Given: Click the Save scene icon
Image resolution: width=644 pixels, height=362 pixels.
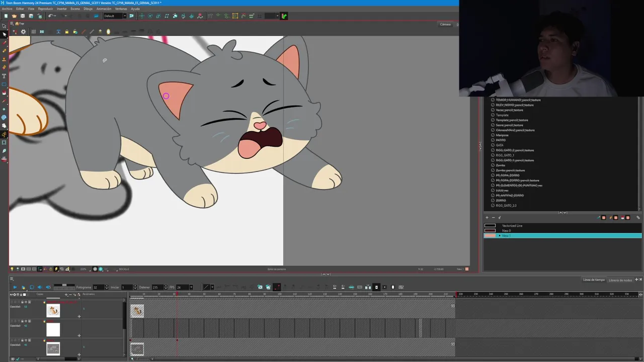Looking at the screenshot, I should point(23,16).
